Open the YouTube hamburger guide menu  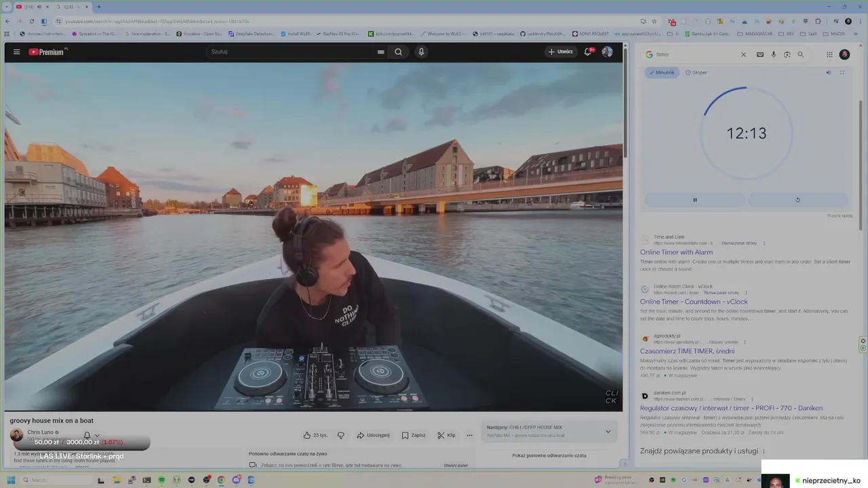coord(16,52)
